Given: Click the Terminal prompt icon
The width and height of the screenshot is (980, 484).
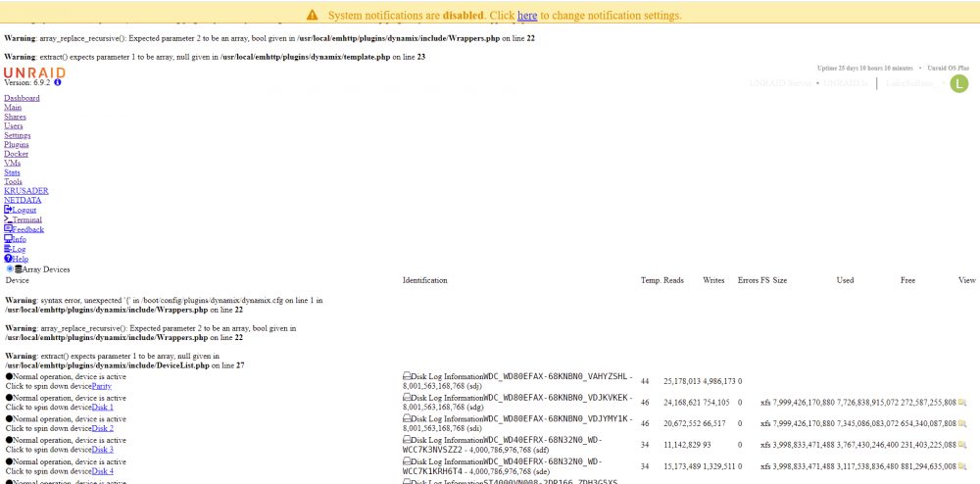Looking at the screenshot, I should point(8,219).
